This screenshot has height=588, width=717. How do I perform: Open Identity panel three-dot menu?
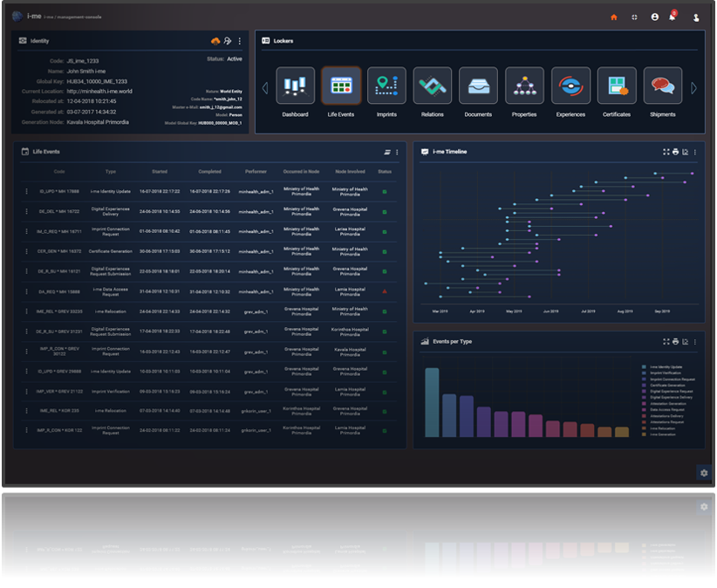coord(240,41)
